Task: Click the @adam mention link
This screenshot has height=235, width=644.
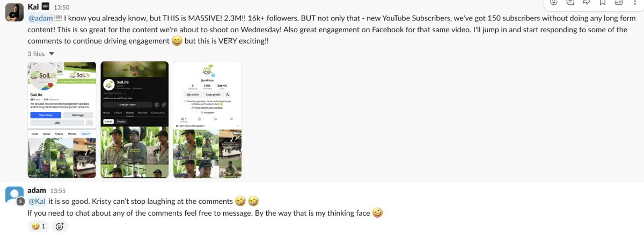Action: [x=40, y=18]
